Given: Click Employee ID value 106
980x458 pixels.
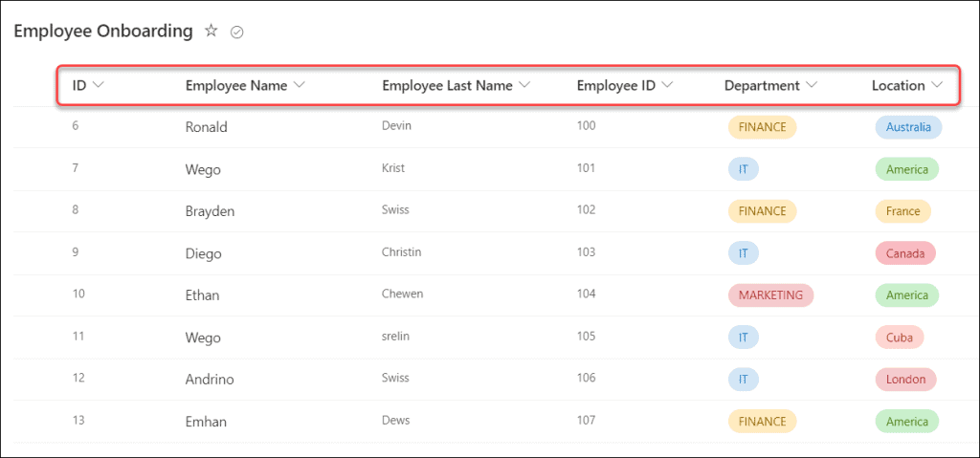Looking at the screenshot, I should coord(587,378).
